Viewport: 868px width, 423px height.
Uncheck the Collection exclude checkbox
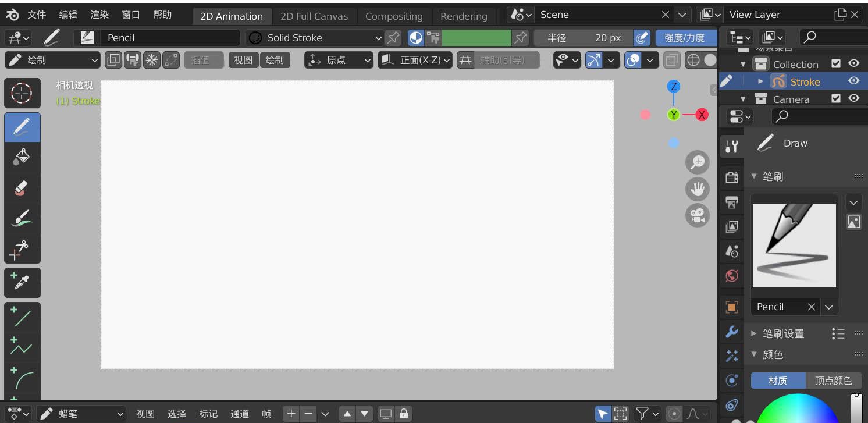[x=836, y=64]
